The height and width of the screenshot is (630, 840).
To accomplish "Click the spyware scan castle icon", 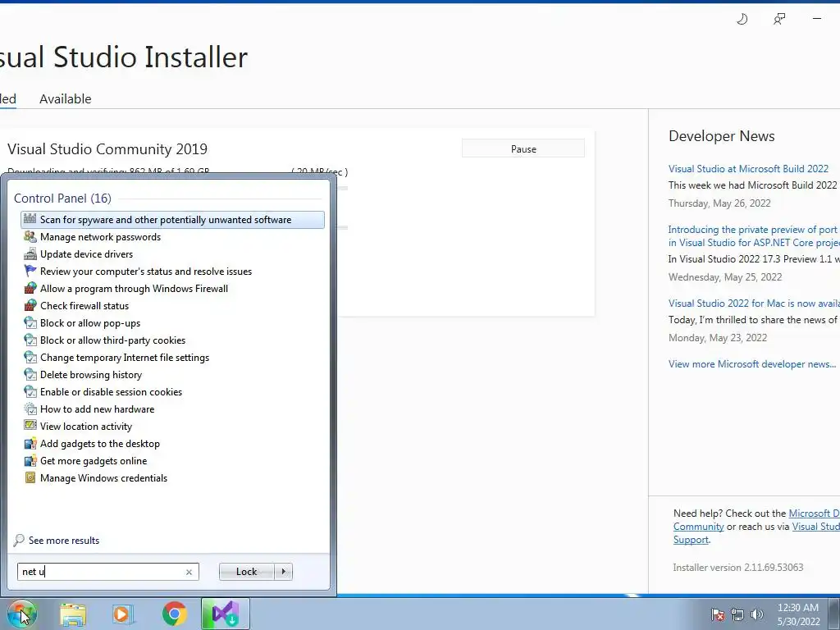I will click(30, 219).
